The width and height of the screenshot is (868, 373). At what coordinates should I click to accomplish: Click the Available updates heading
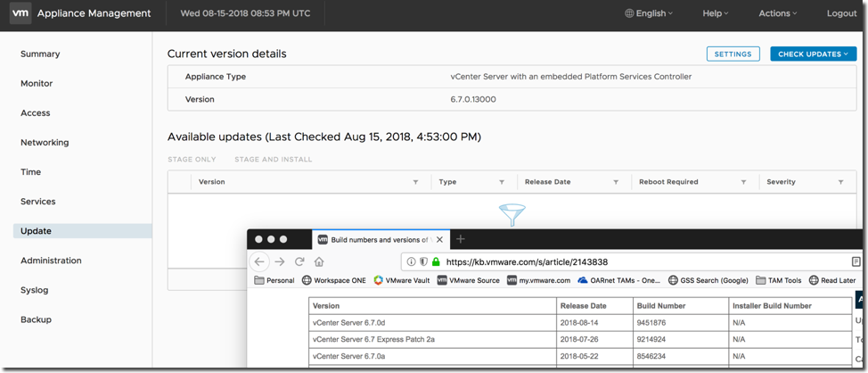(323, 137)
